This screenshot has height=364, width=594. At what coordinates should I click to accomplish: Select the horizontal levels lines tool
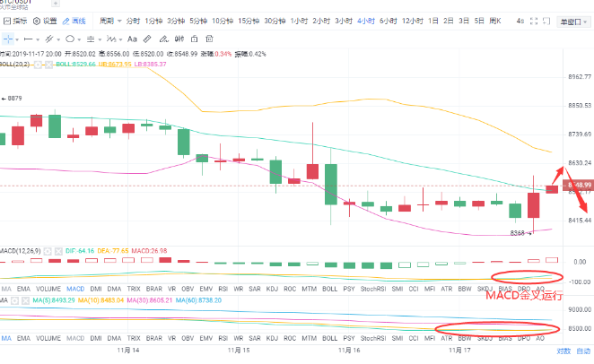91,39
